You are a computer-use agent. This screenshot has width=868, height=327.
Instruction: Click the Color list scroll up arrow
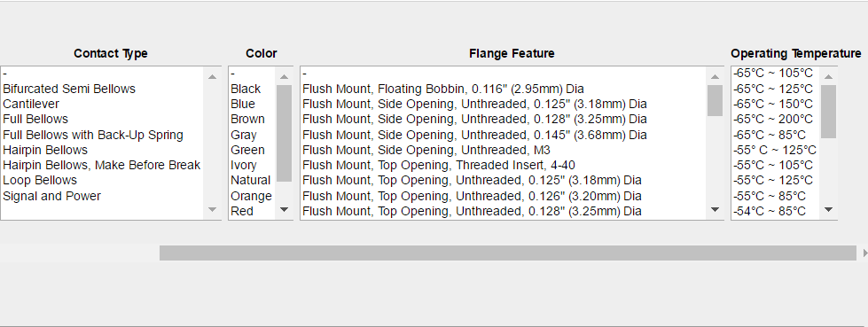284,77
